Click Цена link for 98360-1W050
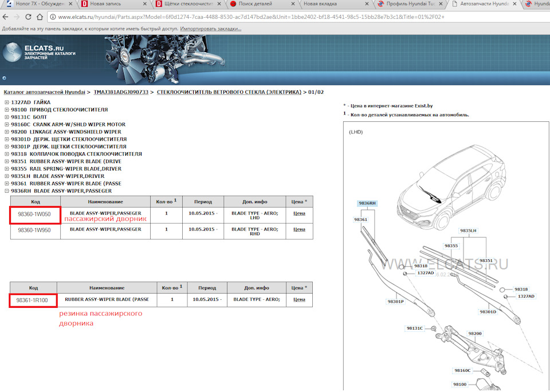Image resolution: width=550 pixels, height=392 pixels. click(299, 213)
